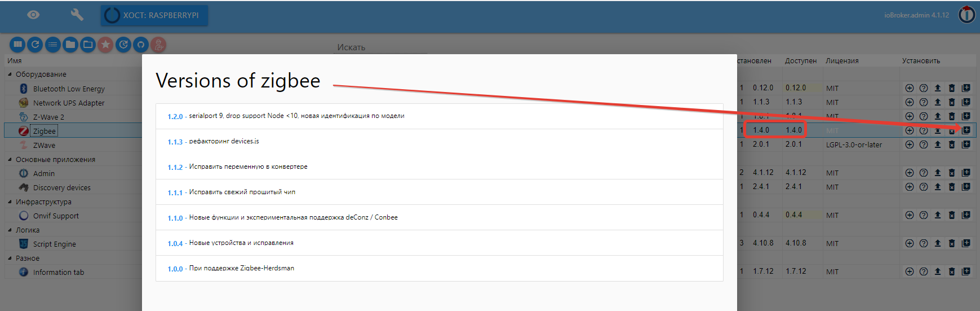The height and width of the screenshot is (311, 980).
Task: Click the Имя column header
Action: [x=15, y=60]
